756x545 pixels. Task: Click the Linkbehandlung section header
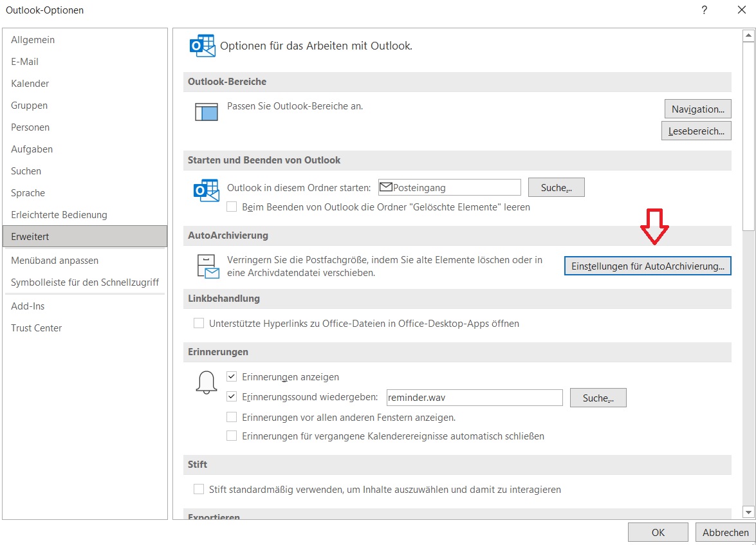457,299
